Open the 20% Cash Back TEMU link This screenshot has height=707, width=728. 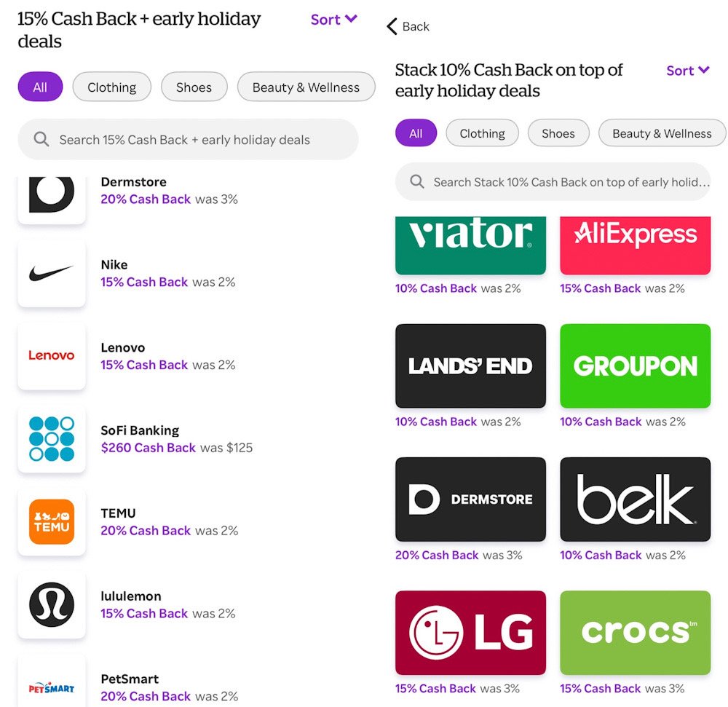146,531
